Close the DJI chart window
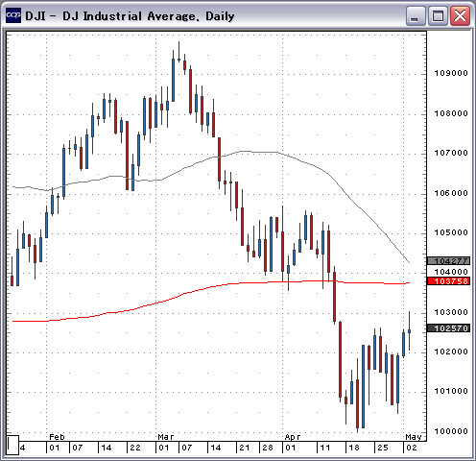 (x=460, y=15)
